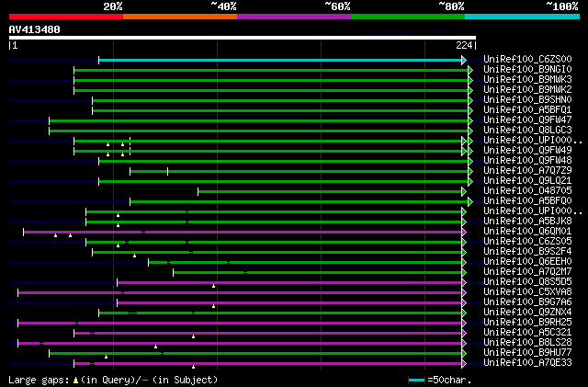Open the UniRef100_A5BFQ1 hit label
Image resolution: width=588 pixels, height=387 pixels.
[527, 109]
